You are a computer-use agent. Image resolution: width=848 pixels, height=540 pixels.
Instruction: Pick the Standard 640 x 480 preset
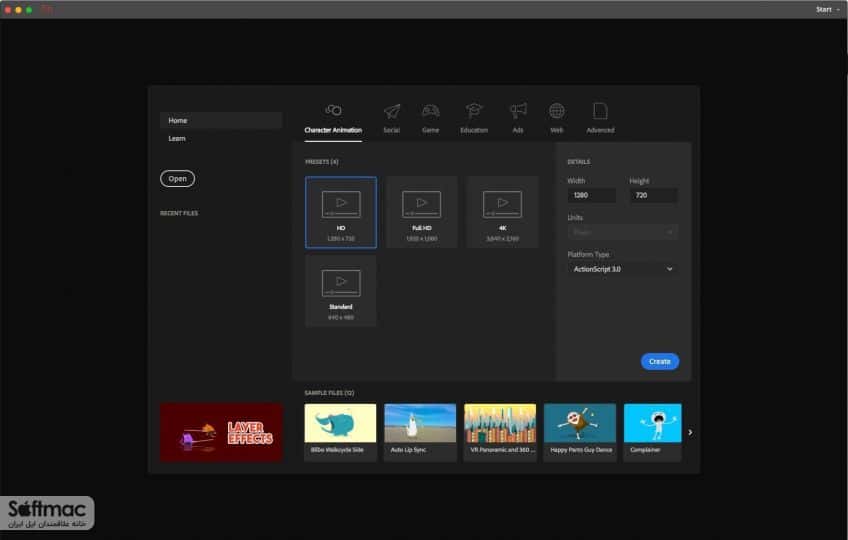pos(341,291)
